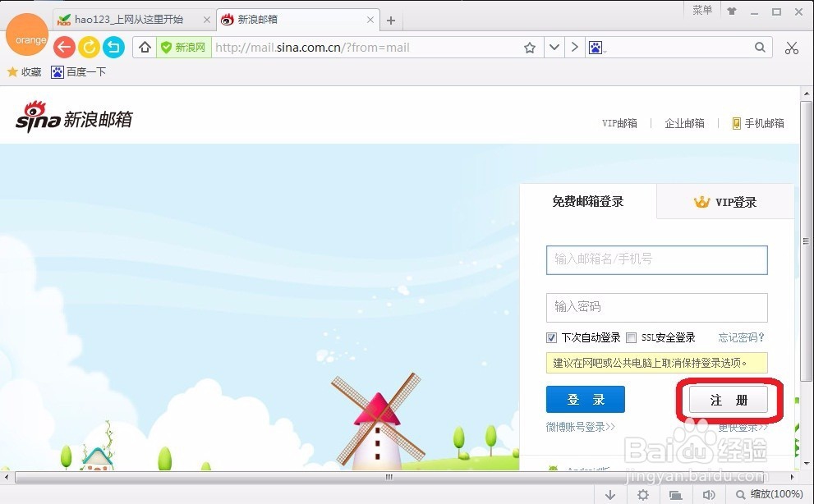This screenshot has height=504, width=814.
Task: Click the forward chevron beside address dropdown
Action: click(574, 47)
